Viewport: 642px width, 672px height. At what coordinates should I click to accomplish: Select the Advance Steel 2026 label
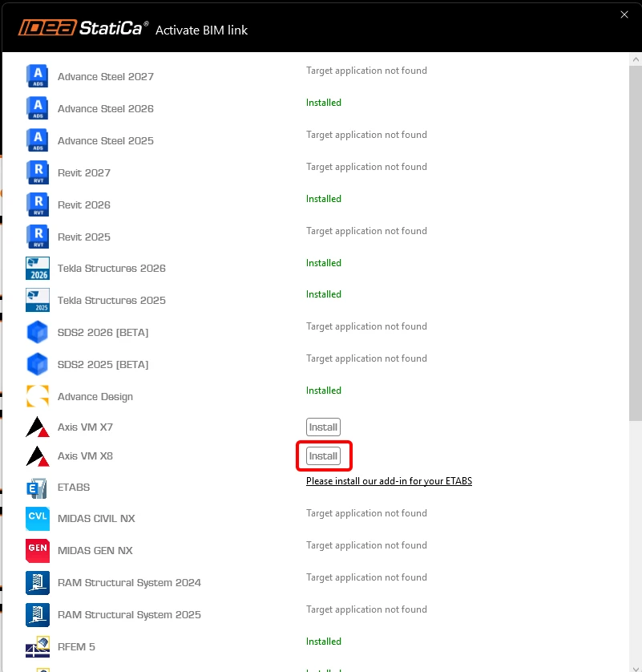click(105, 109)
